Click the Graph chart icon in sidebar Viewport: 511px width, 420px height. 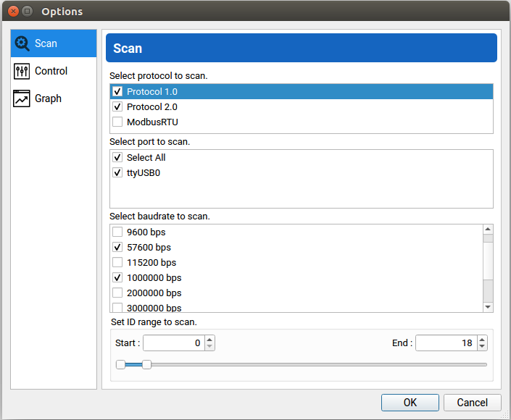point(22,98)
